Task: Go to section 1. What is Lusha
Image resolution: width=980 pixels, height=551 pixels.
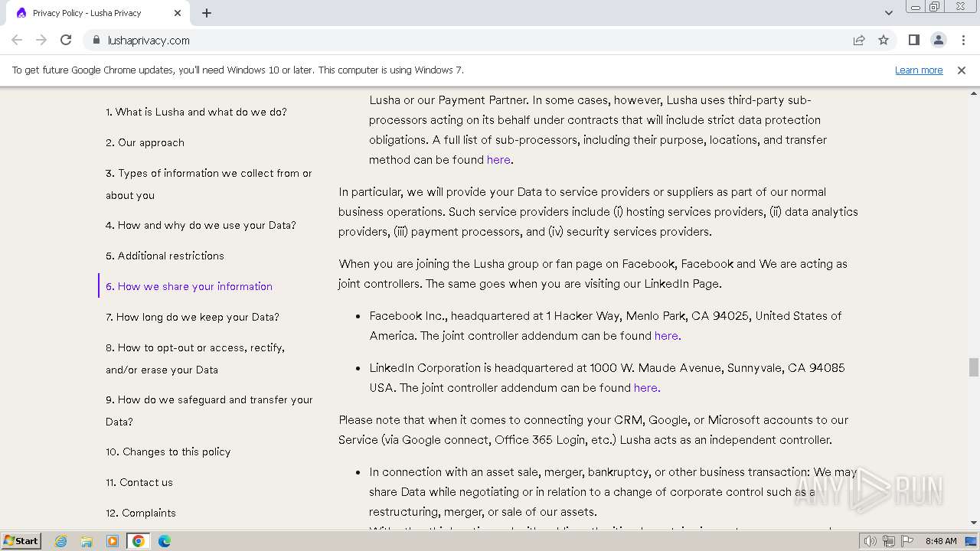Action: coord(196,112)
